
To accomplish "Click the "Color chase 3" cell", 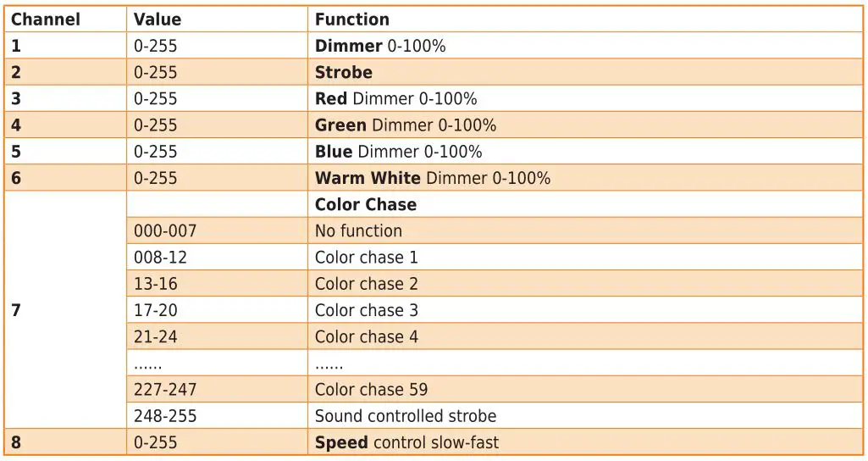I will click(367, 310).
